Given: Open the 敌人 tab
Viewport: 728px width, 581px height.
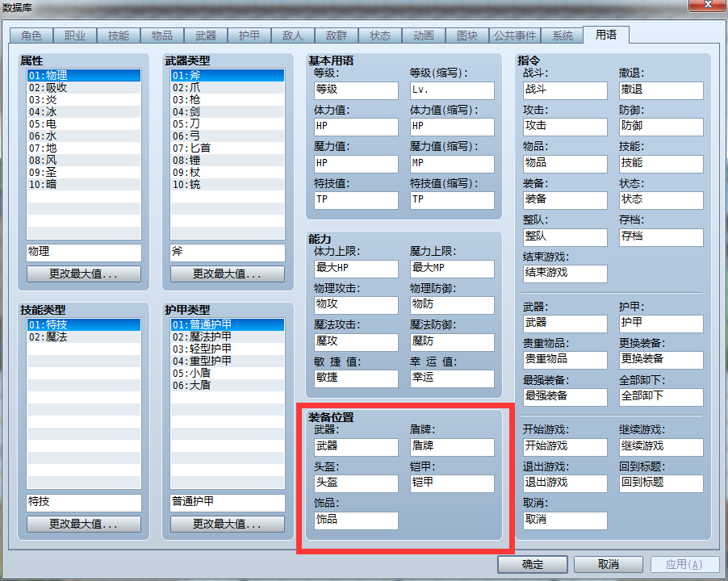Looking at the screenshot, I should (x=293, y=36).
